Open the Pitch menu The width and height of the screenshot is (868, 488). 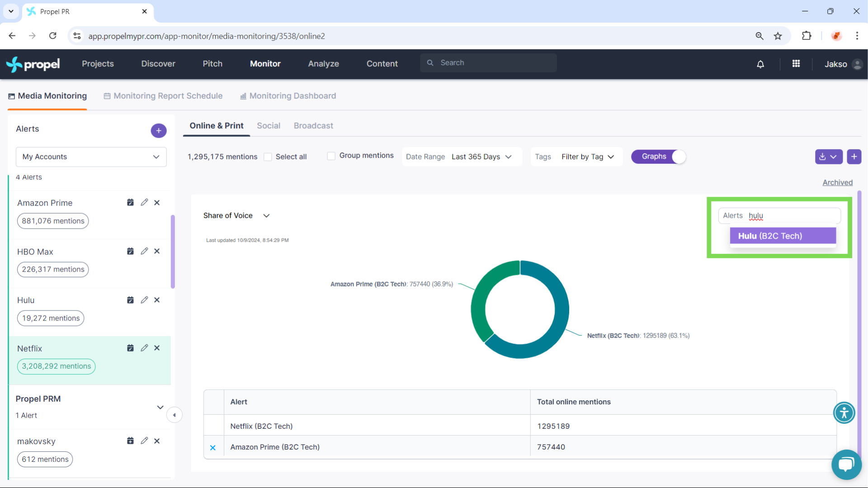[x=212, y=64]
